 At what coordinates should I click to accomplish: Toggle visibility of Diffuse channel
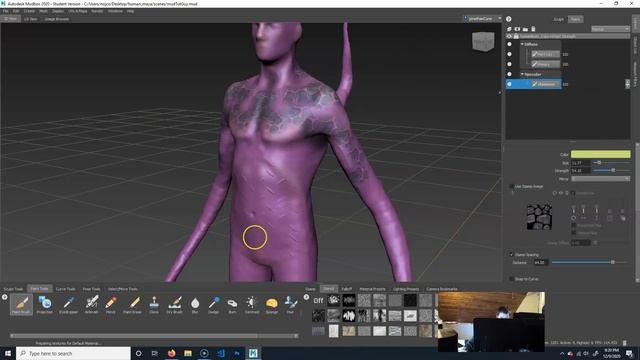[x=509, y=44]
